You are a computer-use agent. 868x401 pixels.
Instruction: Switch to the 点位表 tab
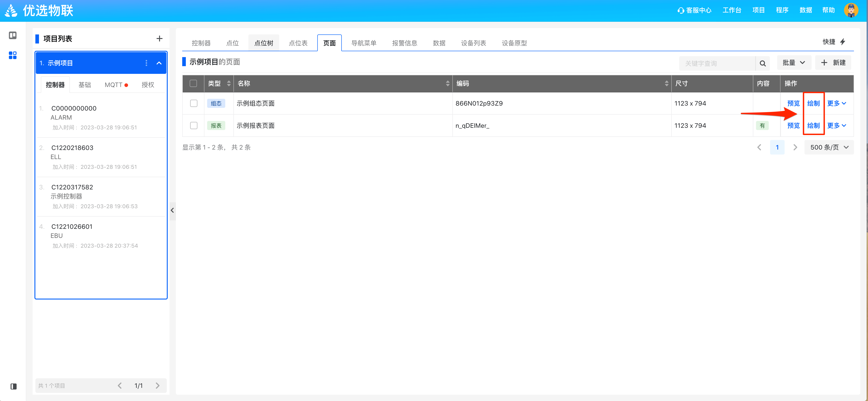tap(298, 43)
